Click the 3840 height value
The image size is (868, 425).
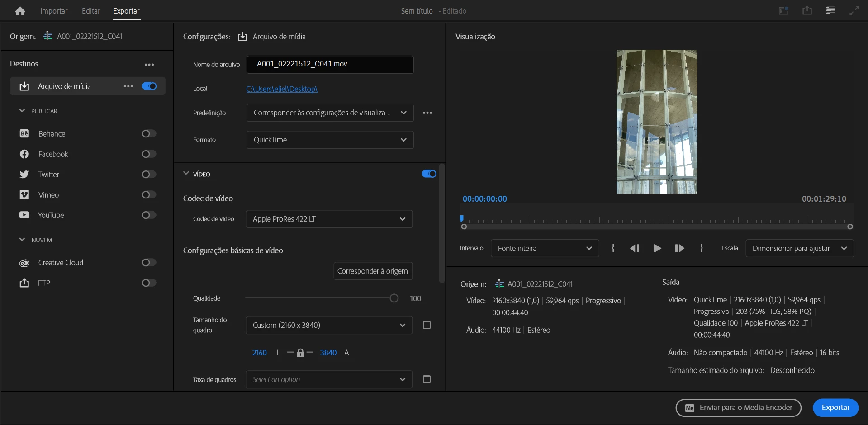[328, 353]
